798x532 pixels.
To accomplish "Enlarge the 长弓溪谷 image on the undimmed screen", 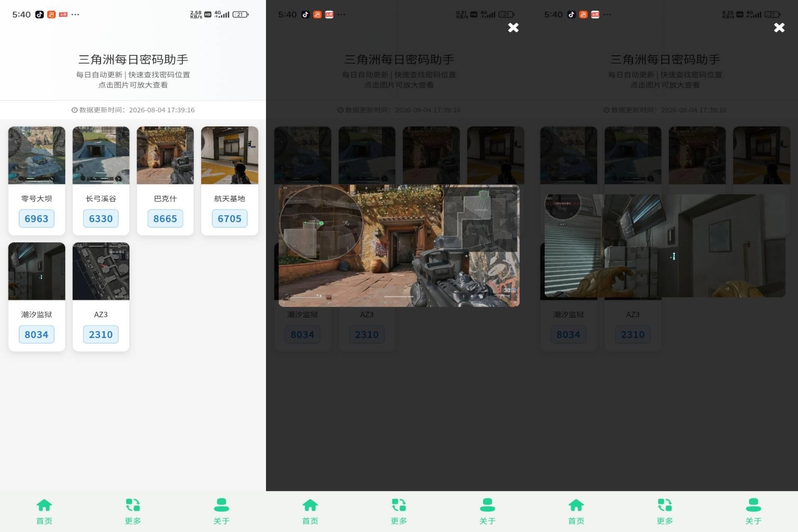I will point(101,155).
